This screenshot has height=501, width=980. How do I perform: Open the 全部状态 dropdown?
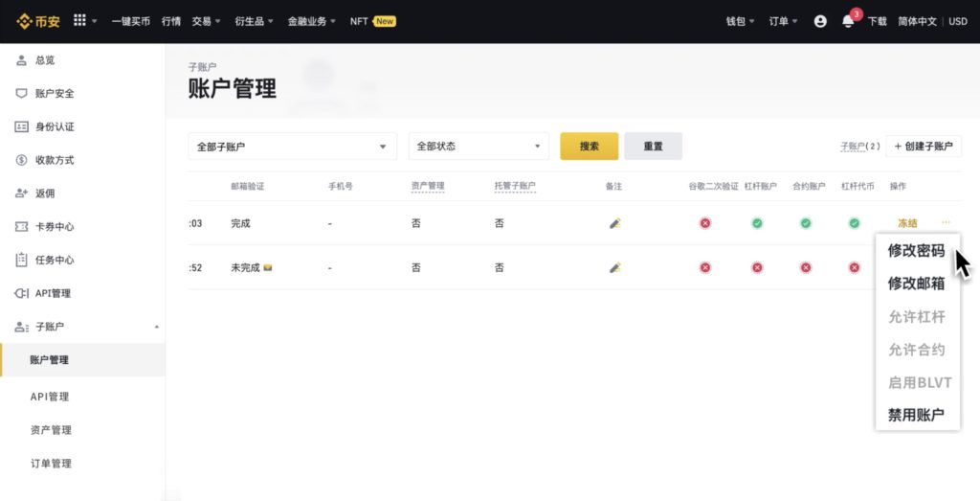click(x=479, y=147)
